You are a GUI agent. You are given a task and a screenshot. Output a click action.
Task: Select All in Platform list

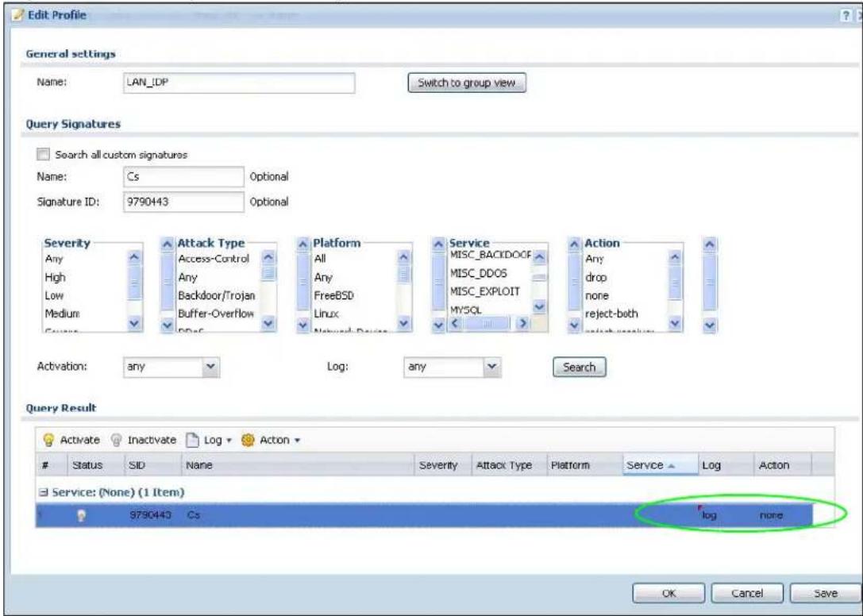coord(320,259)
